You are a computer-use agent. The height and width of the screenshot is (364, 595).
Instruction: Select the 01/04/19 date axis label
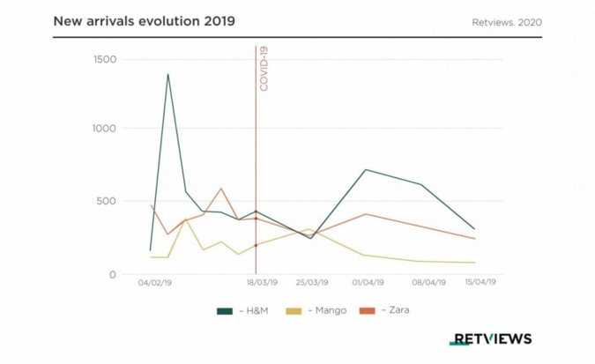(368, 283)
